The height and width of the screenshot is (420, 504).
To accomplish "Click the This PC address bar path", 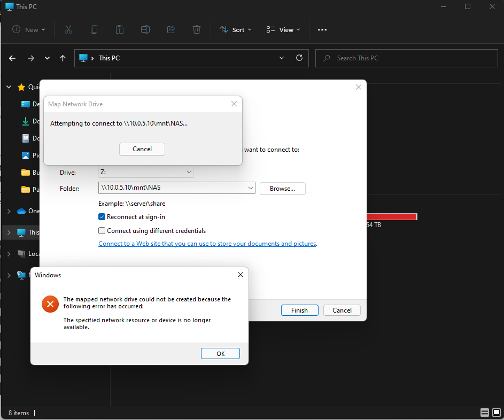I will tap(109, 58).
